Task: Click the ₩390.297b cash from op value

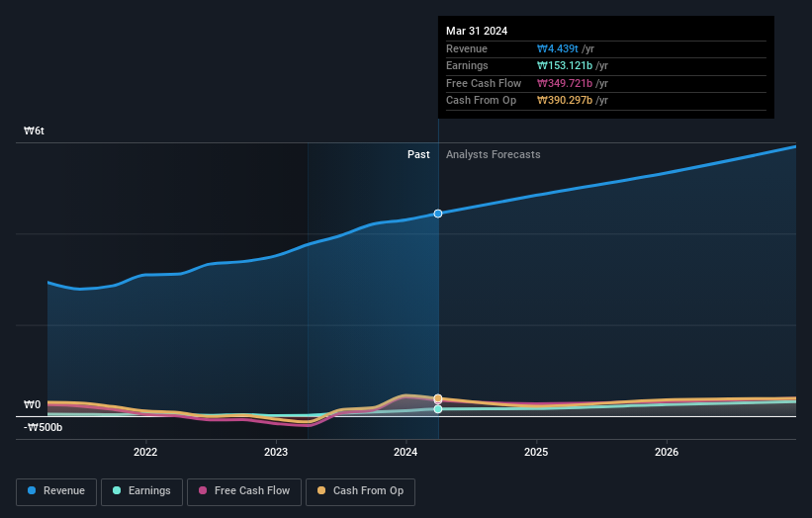Action: 565,101
